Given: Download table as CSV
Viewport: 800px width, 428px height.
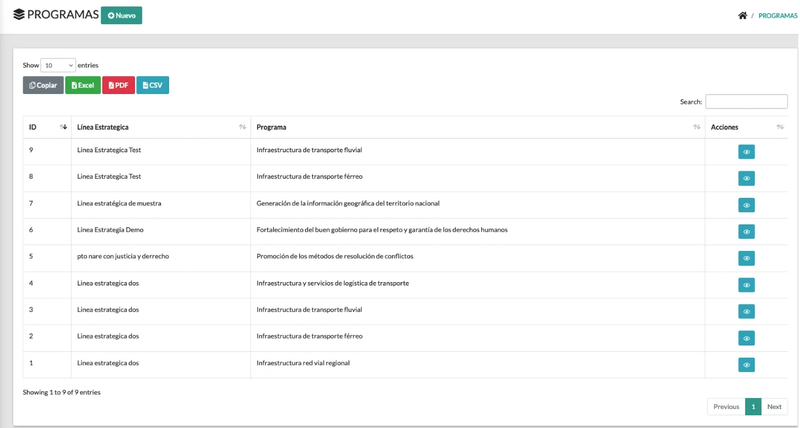Looking at the screenshot, I should 152,85.
